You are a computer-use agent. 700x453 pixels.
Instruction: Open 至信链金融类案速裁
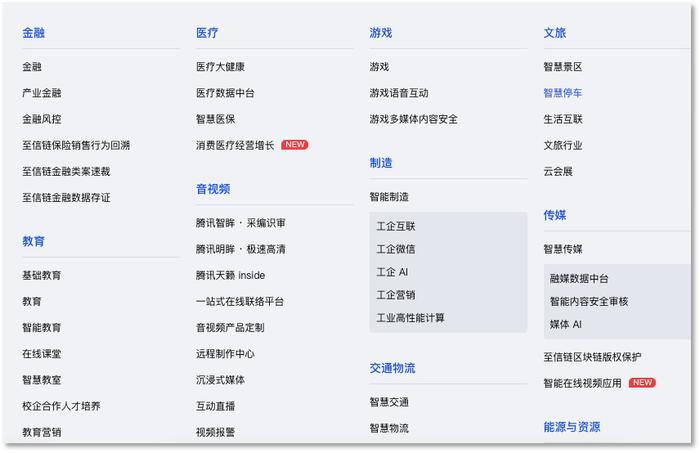click(66, 171)
